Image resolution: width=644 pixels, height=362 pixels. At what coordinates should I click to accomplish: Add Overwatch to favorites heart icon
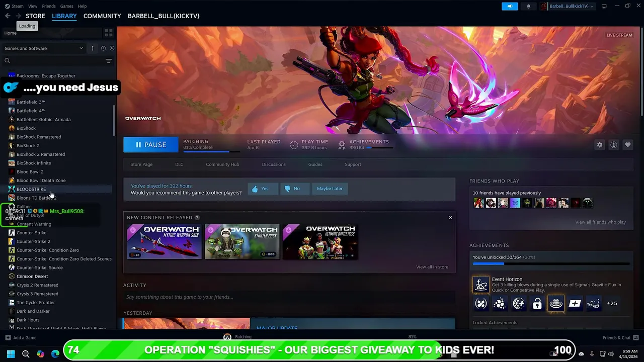[x=627, y=145]
